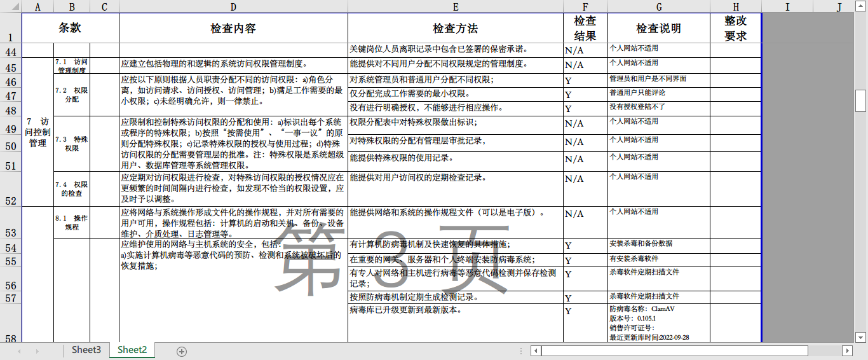
Task: Click the 检查说明 header cell
Action: (659, 28)
